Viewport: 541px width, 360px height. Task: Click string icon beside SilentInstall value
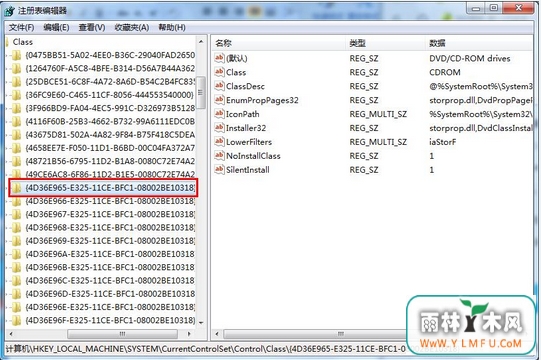[219, 169]
